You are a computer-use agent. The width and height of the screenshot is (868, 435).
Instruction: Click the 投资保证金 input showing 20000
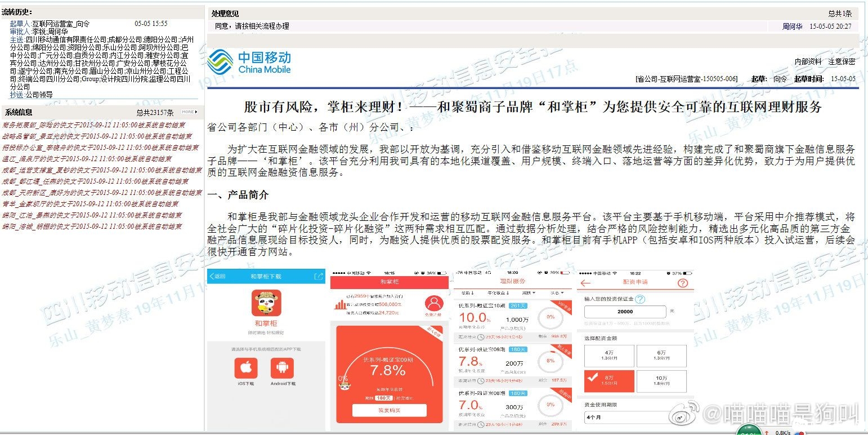[x=625, y=312]
